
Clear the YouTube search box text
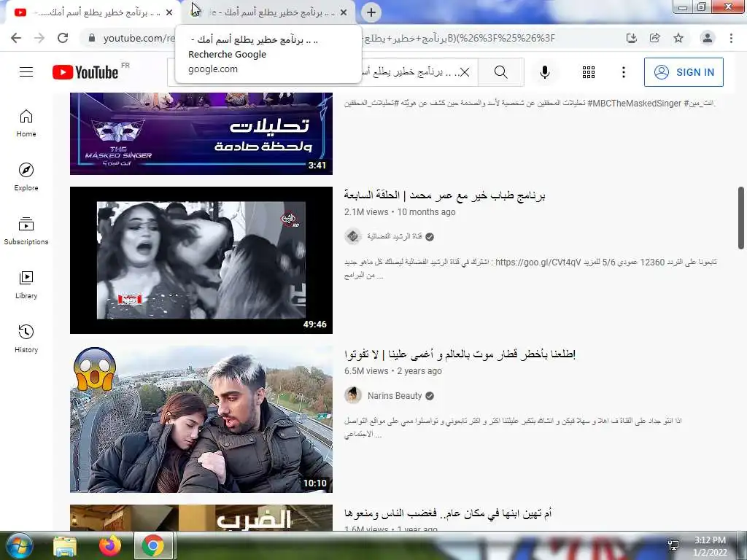465,72
